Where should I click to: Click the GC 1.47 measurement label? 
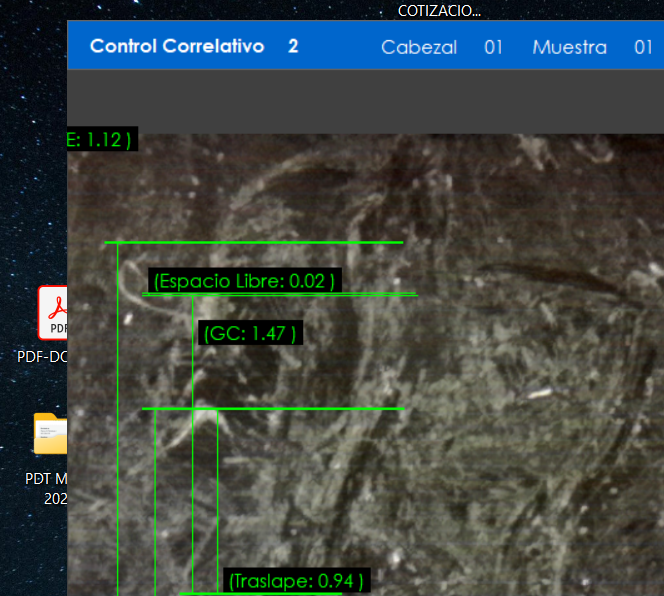(x=250, y=333)
